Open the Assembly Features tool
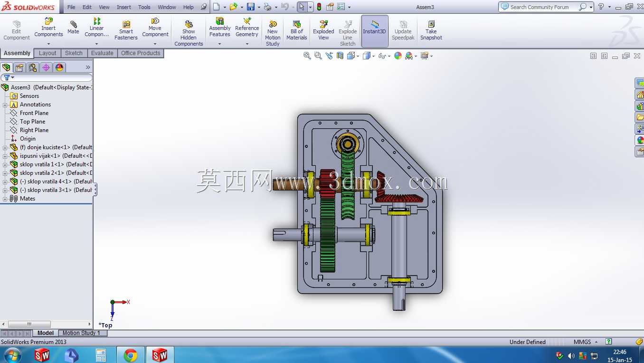This screenshot has width=644, height=363. coord(219,28)
